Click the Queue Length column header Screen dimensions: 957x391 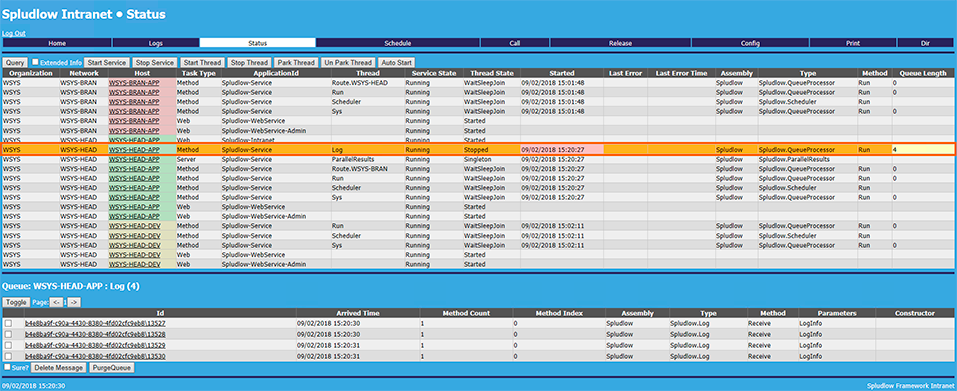point(923,73)
